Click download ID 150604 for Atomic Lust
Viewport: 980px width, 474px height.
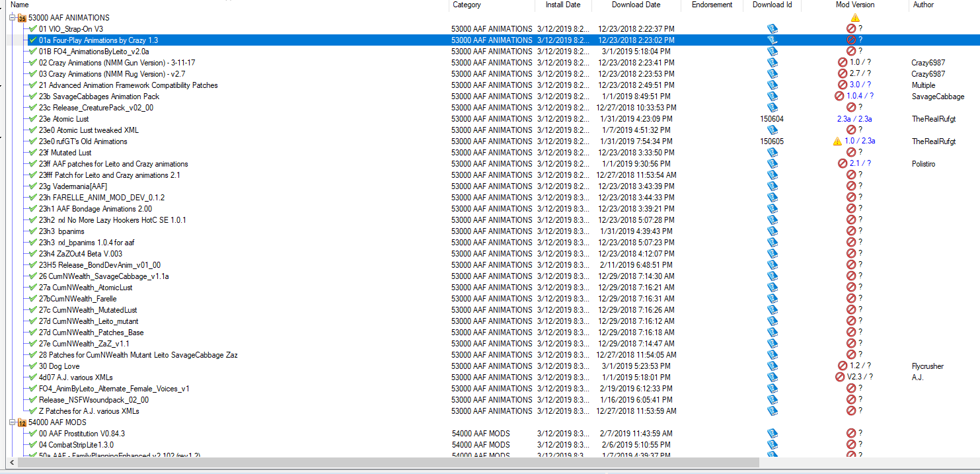click(772, 119)
